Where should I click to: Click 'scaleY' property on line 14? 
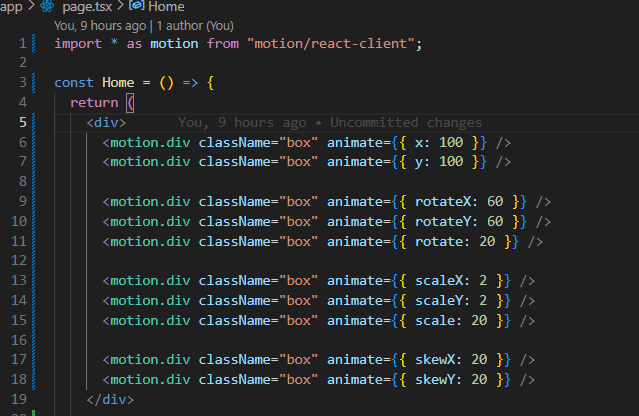tap(439, 300)
